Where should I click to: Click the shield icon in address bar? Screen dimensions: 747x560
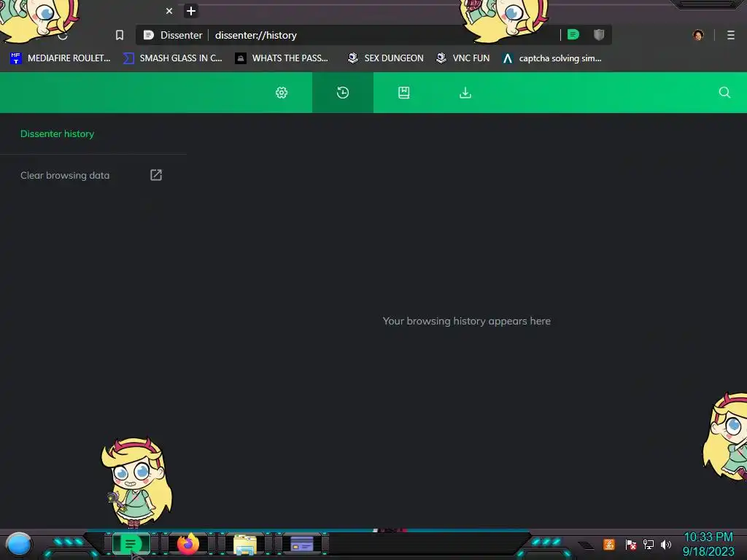[599, 35]
